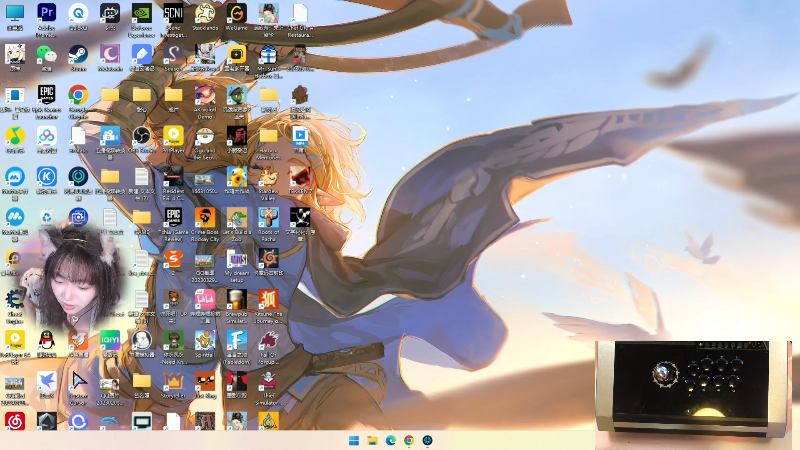Launch the Just Shapes orange face icon

click(205, 381)
